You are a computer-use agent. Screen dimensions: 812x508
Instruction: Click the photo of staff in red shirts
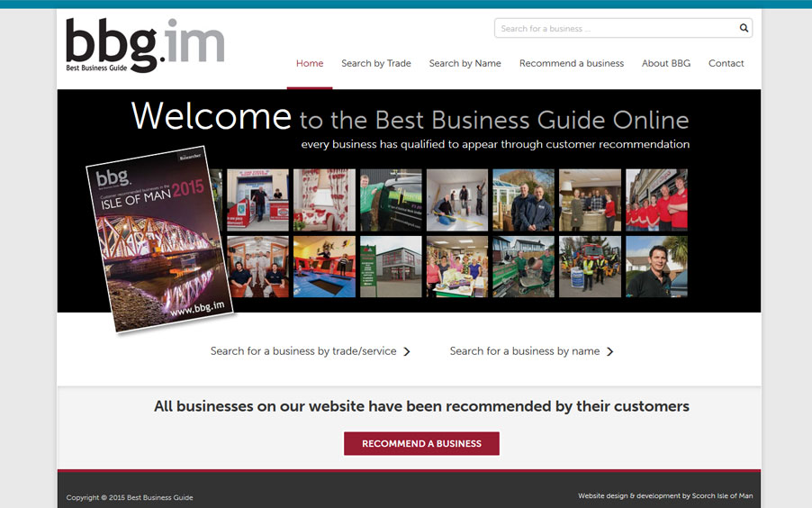[x=656, y=200]
